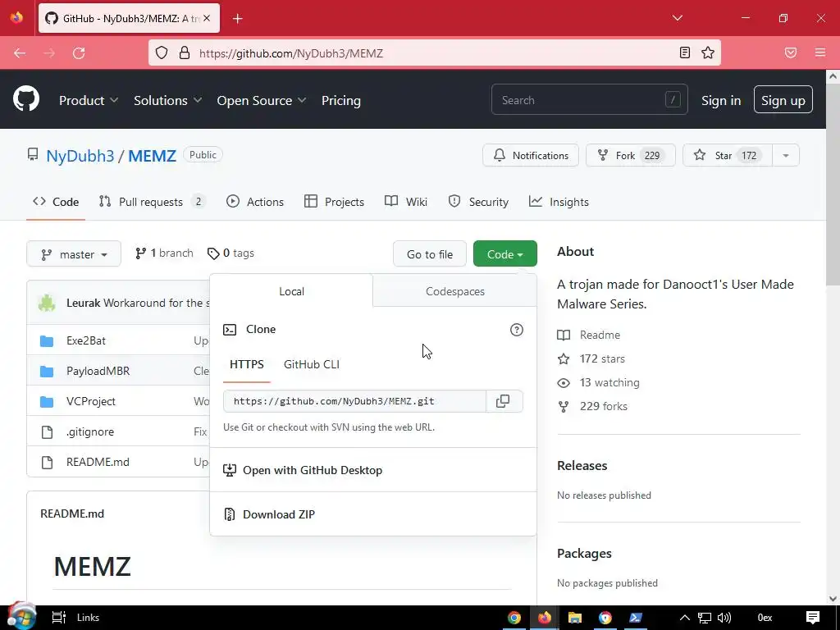This screenshot has height=630, width=840.
Task: Click Windows Start button in taskbar
Action: point(21,617)
